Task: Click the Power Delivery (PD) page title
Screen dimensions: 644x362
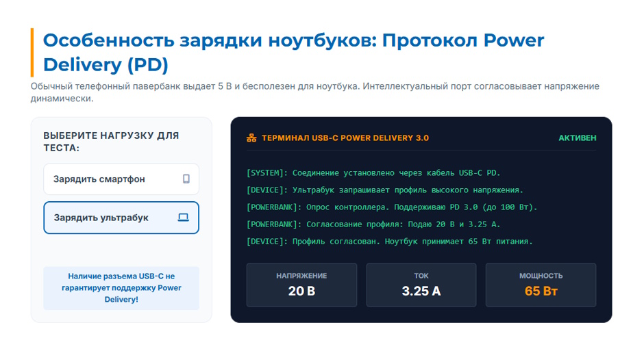Action: (293, 53)
